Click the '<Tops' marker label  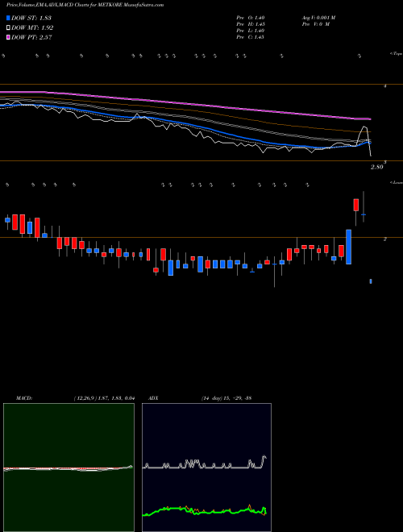click(396, 54)
